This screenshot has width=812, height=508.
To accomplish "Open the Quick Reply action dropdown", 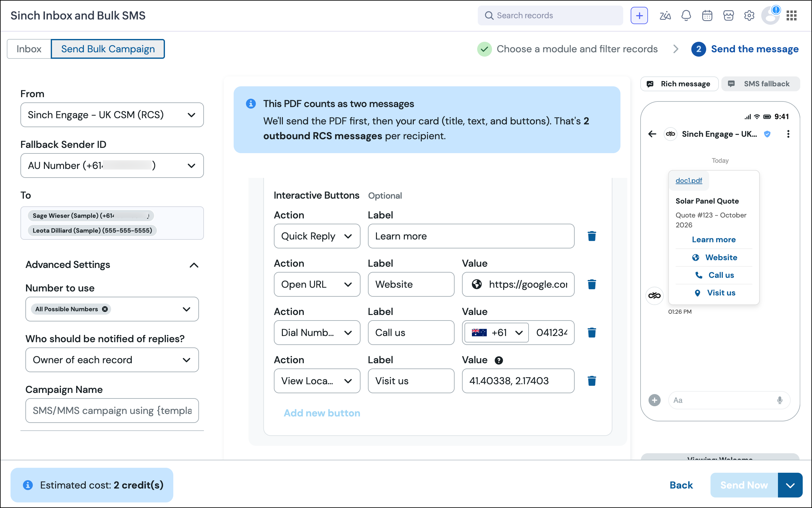I will click(x=317, y=236).
